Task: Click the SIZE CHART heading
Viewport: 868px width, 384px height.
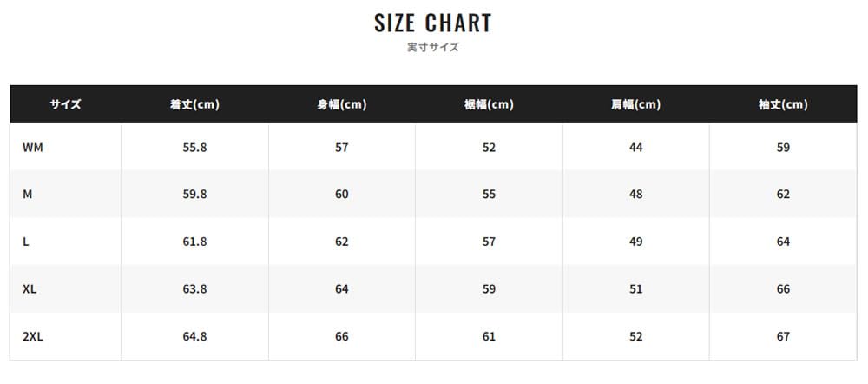Action: click(433, 23)
